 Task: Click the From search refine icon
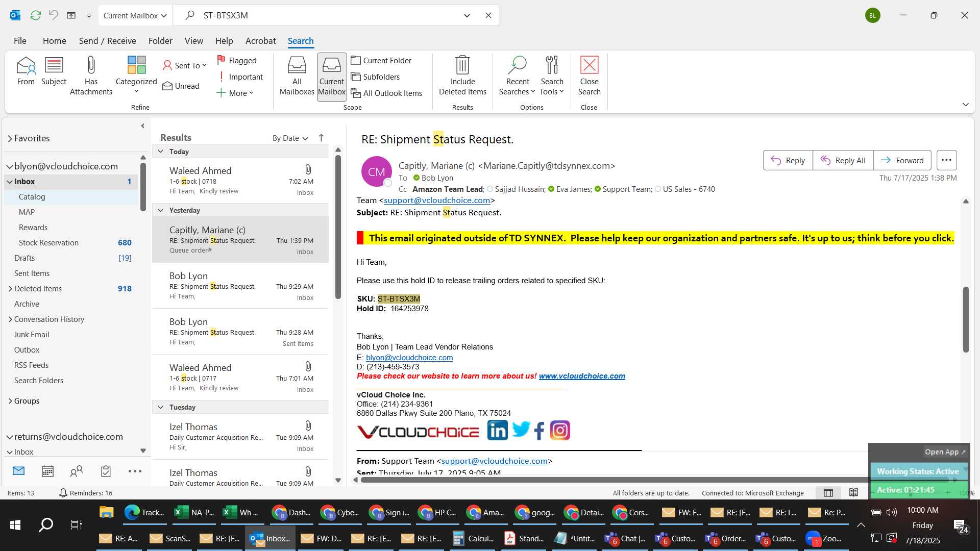(x=26, y=71)
